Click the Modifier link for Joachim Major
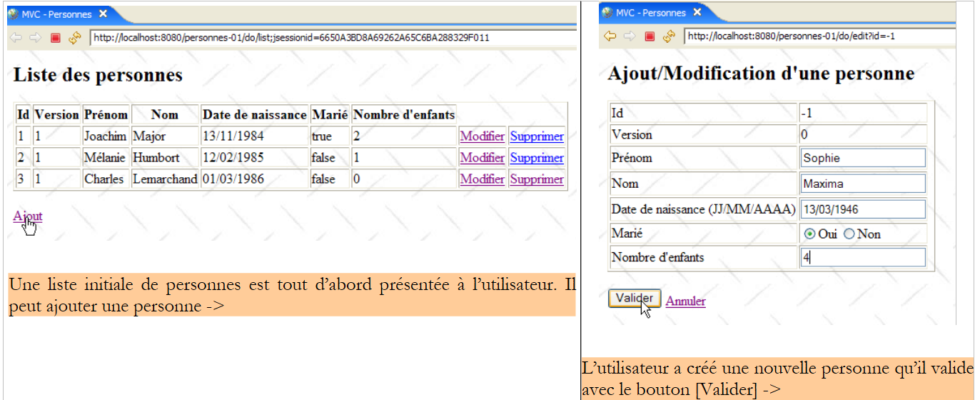This screenshot has width=980, height=400. click(x=482, y=136)
